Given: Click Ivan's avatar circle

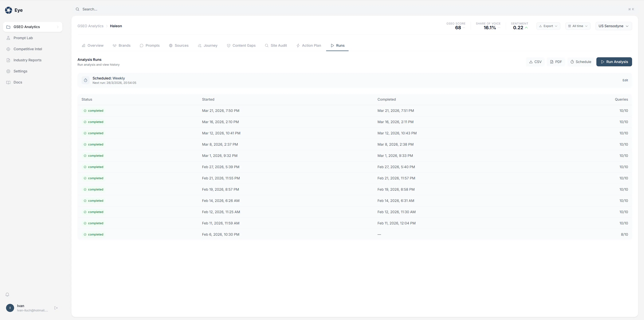Looking at the screenshot, I should [x=10, y=308].
